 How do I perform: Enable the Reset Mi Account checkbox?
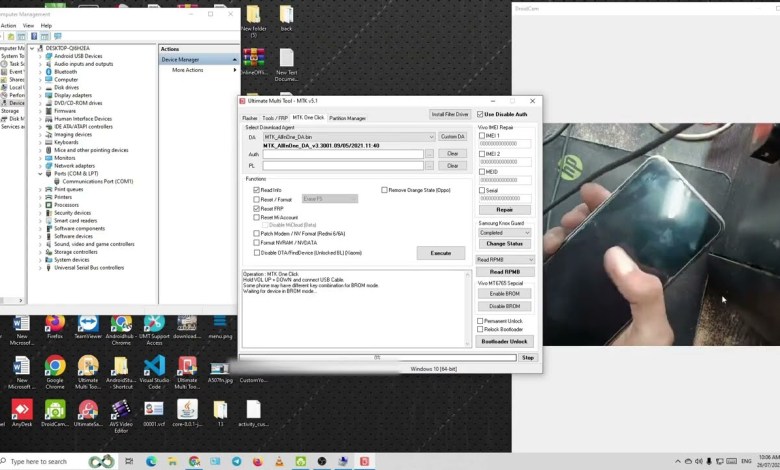point(257,217)
